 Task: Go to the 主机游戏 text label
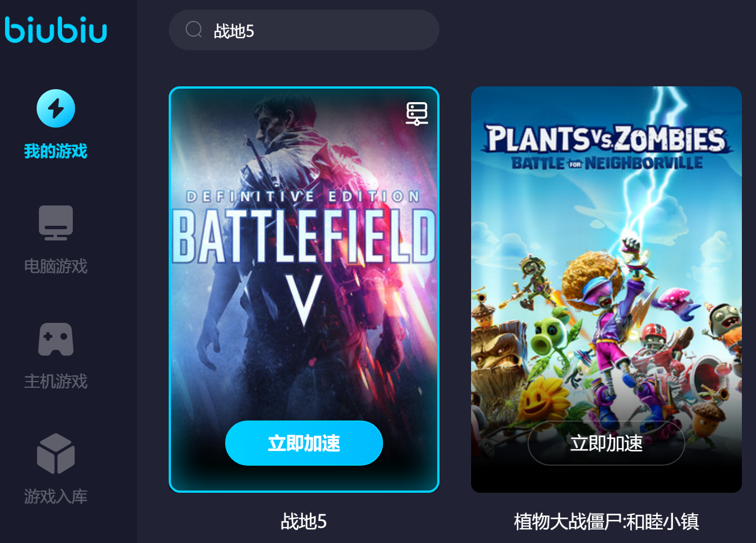(x=56, y=382)
